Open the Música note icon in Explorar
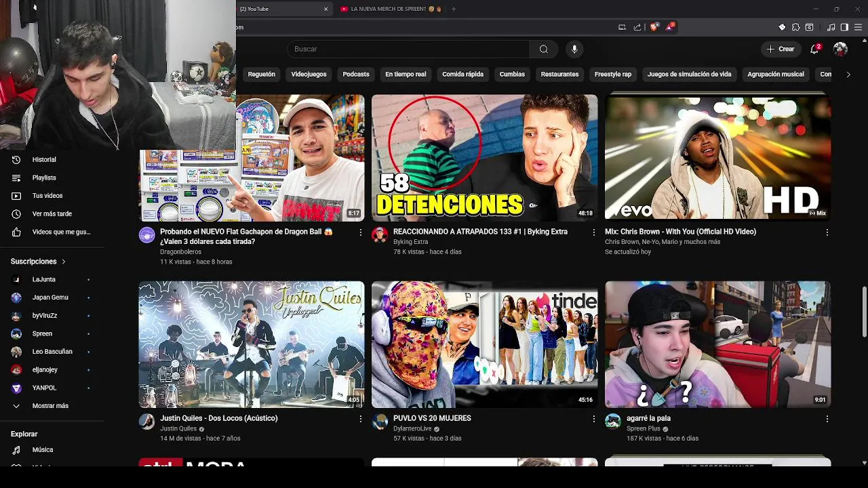 click(16, 449)
